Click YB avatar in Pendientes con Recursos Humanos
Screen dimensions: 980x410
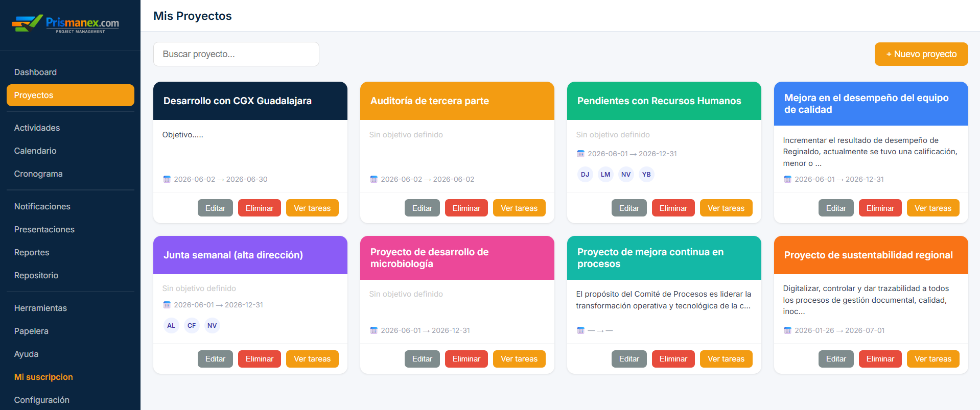point(646,175)
